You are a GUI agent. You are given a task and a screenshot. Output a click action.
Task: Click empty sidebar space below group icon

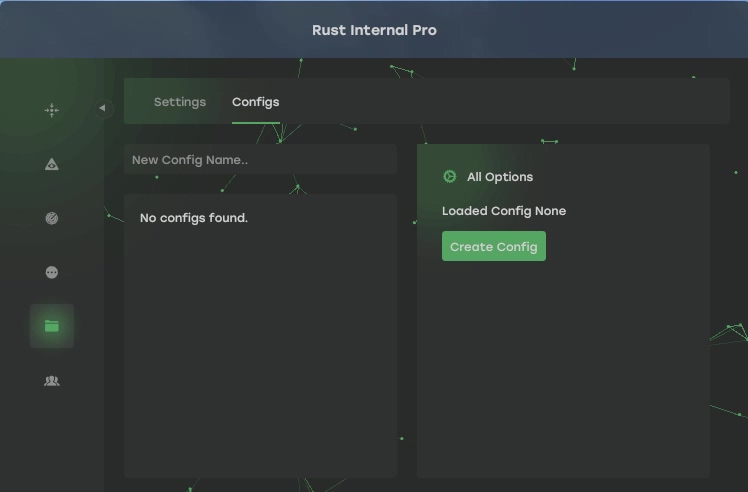[52, 440]
